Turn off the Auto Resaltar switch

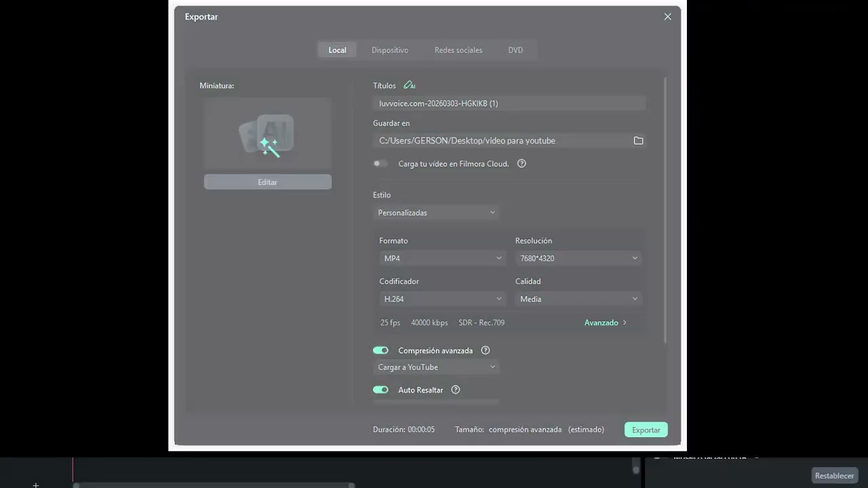click(380, 390)
